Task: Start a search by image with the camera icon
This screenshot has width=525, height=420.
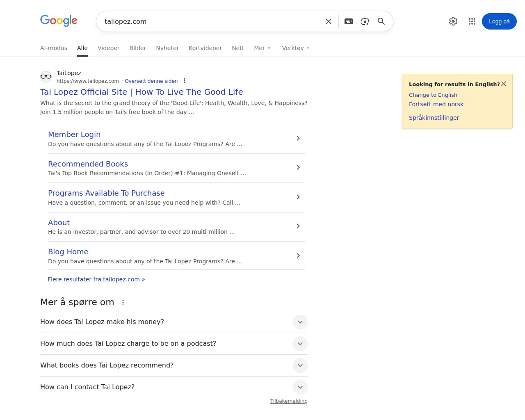Action: click(x=365, y=21)
